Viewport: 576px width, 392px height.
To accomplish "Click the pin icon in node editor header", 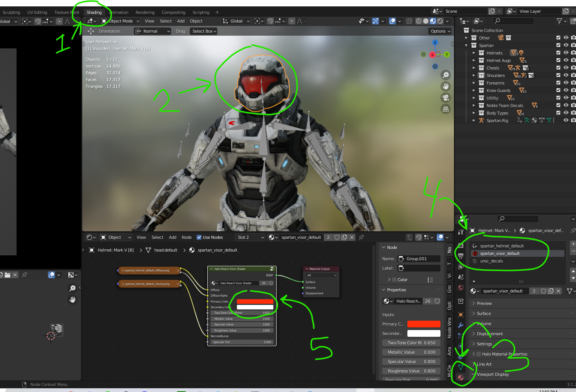I will [x=361, y=237].
